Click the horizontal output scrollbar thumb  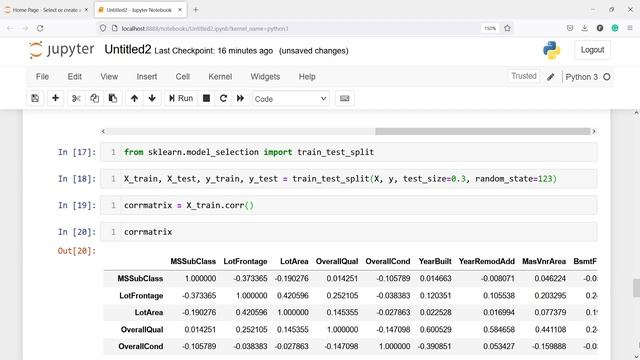[x=482, y=131]
